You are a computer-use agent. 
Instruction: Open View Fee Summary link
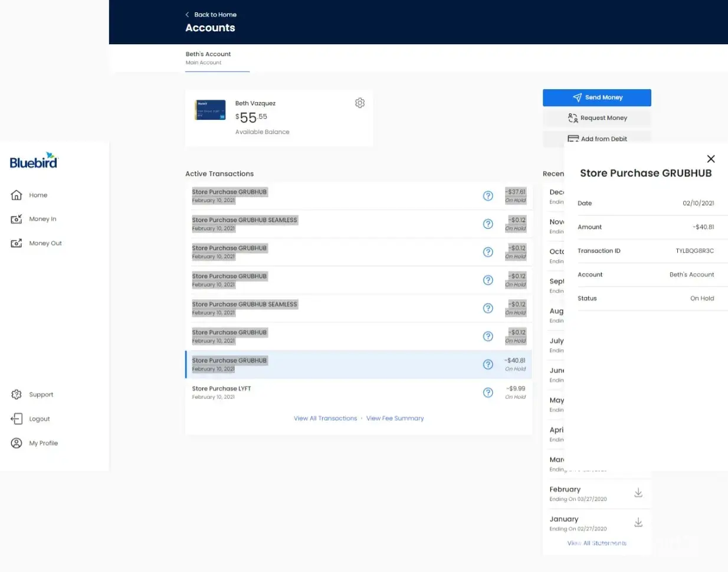tap(395, 419)
